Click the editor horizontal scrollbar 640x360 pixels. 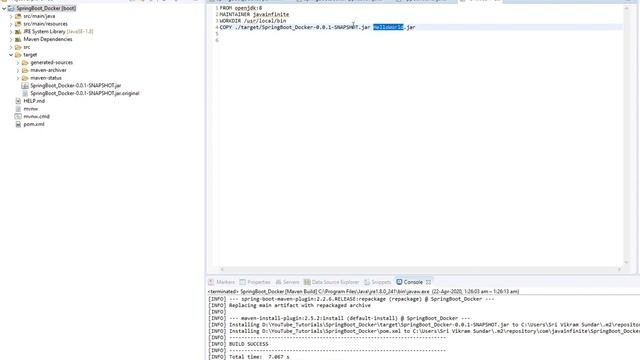tap(420, 269)
